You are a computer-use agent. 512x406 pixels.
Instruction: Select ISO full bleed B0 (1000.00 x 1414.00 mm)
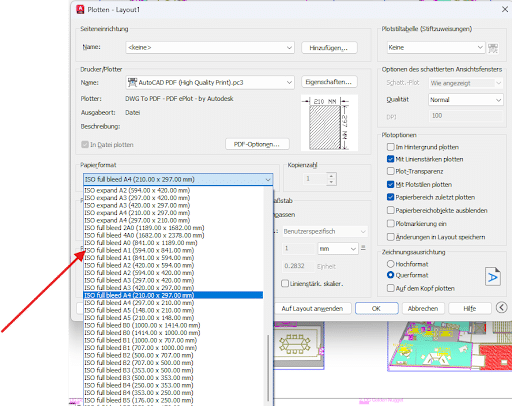tap(173, 325)
